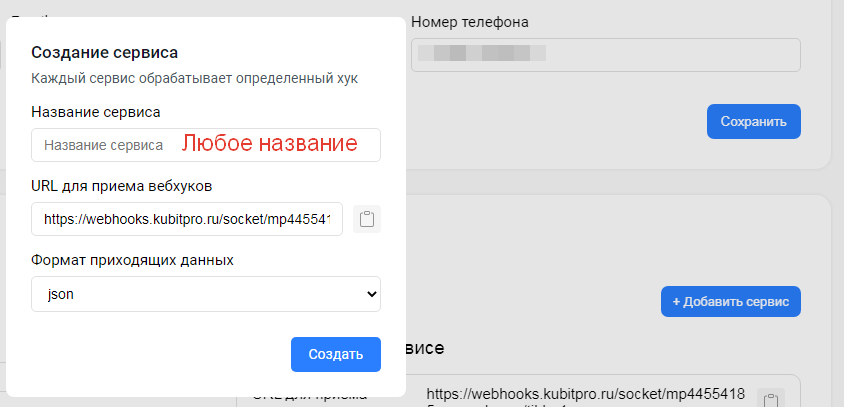Click the clipboard icon in the background service card
Screen dimensions: 844x407
tap(769, 398)
